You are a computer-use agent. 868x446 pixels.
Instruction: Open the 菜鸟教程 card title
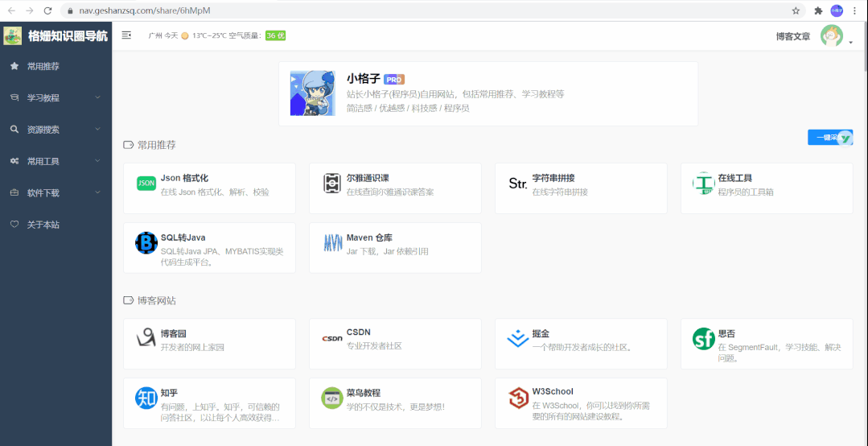363,393
